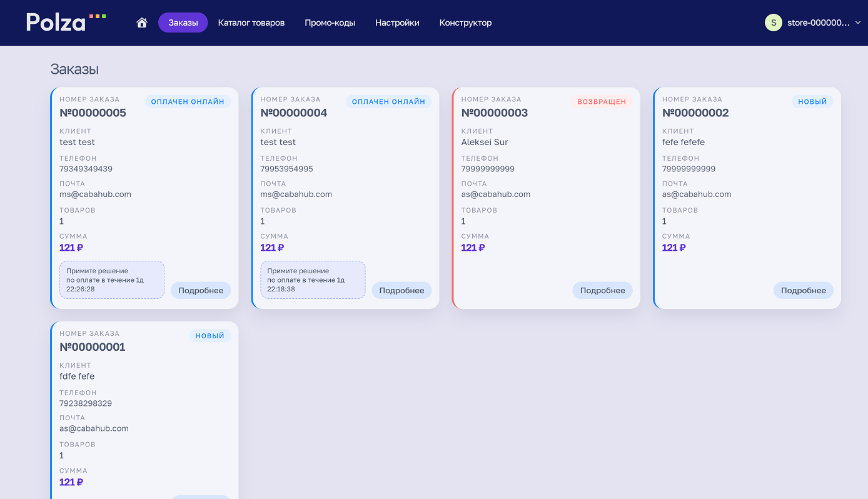
Task: View details of returned order №00000003
Action: pos(602,290)
